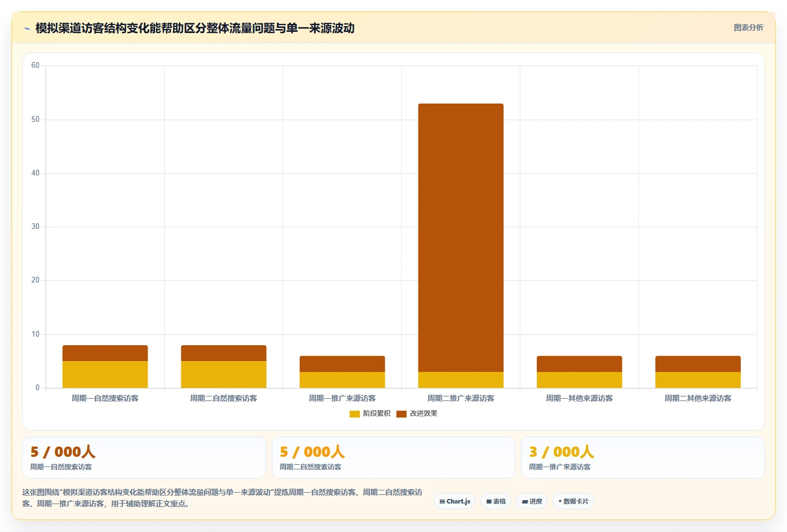Viewport: 787px width, 532px height.
Task: Click the brown segment of 周期一自然搜索访客 bar
Action: pyautogui.click(x=105, y=353)
